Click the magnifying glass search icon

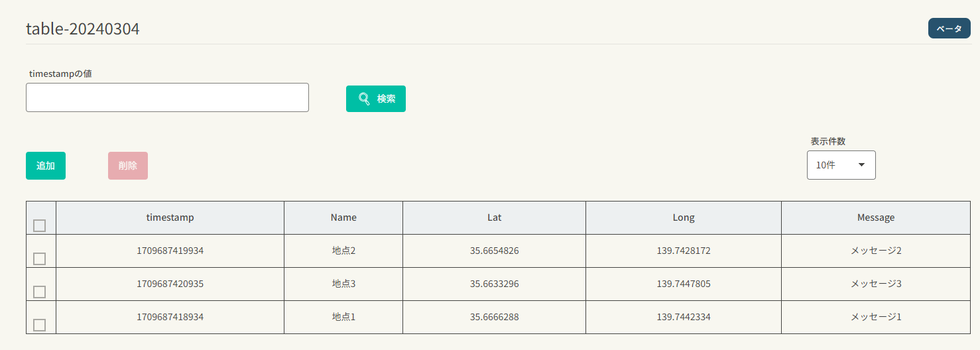point(364,99)
